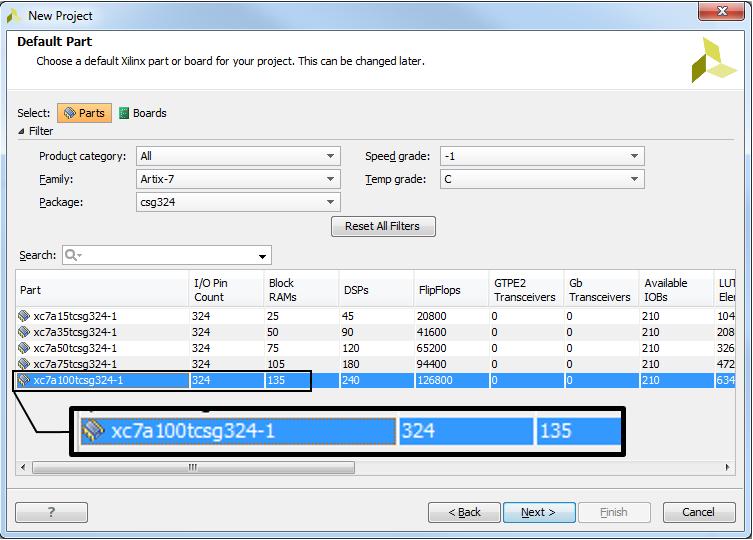Sort by DSPs column header
The image size is (753, 540).
(x=376, y=290)
